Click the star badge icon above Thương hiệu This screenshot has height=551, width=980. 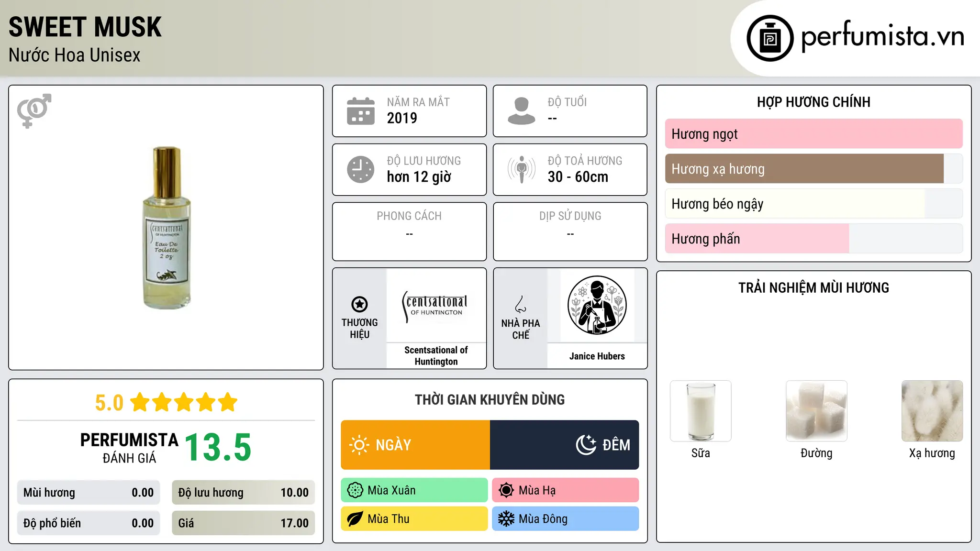pos(359,304)
